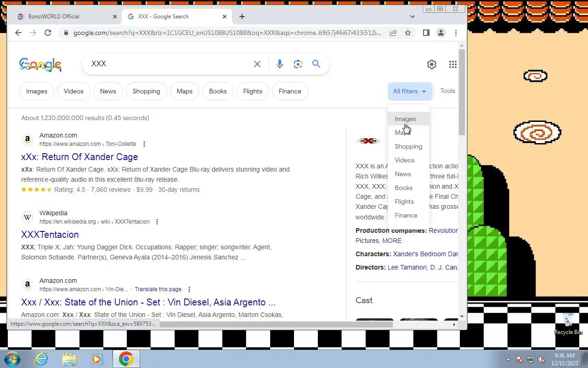Open the tab search chevron in Chrome
Screen dimensions: 588x368
(x=413, y=17)
